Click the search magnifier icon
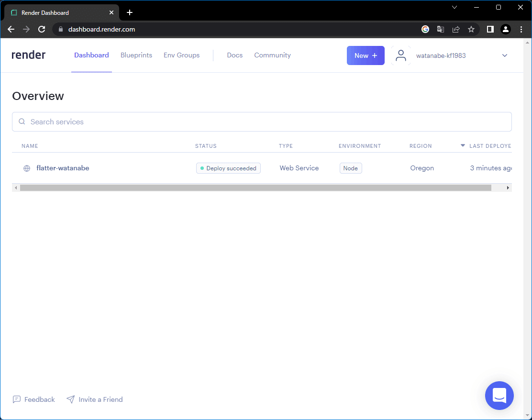 [22, 122]
